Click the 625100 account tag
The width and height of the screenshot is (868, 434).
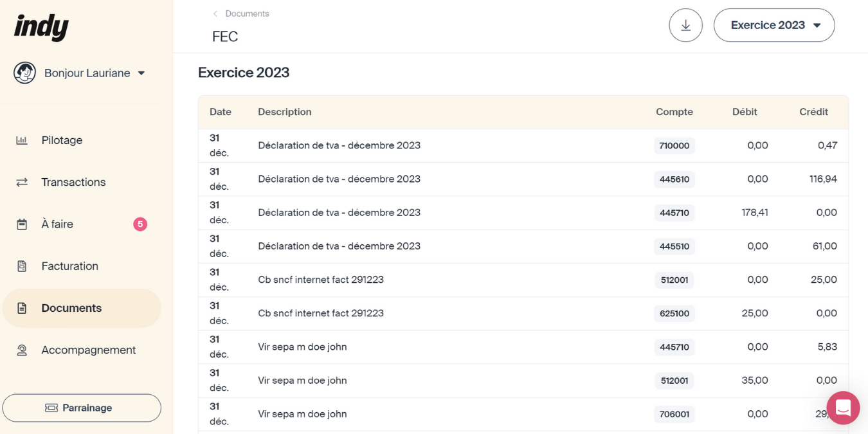[x=674, y=314]
